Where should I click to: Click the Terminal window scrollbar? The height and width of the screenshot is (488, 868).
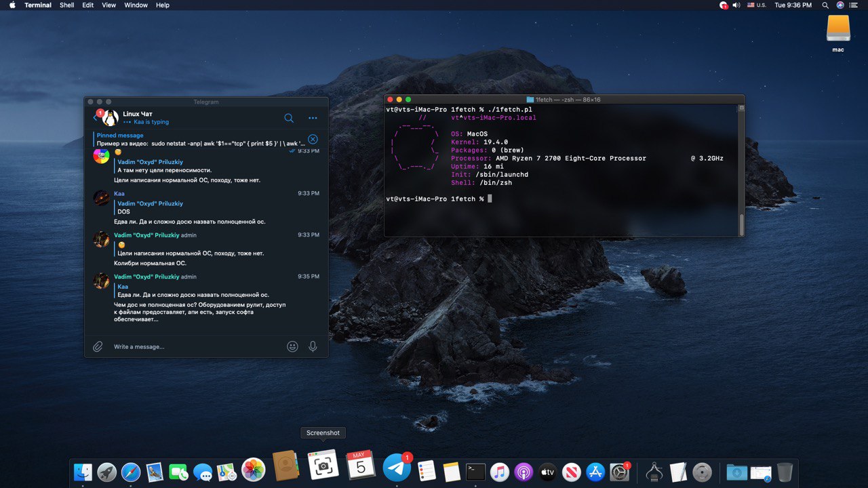point(741,224)
